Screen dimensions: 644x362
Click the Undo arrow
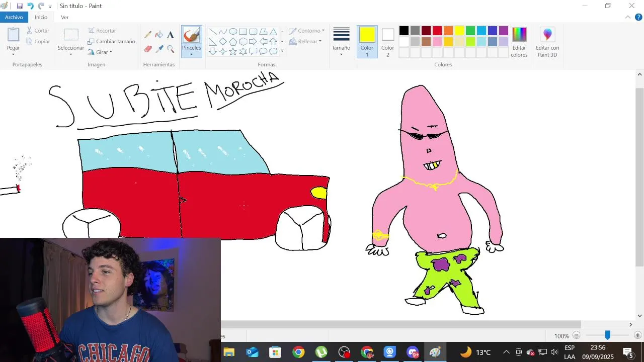pyautogui.click(x=30, y=6)
